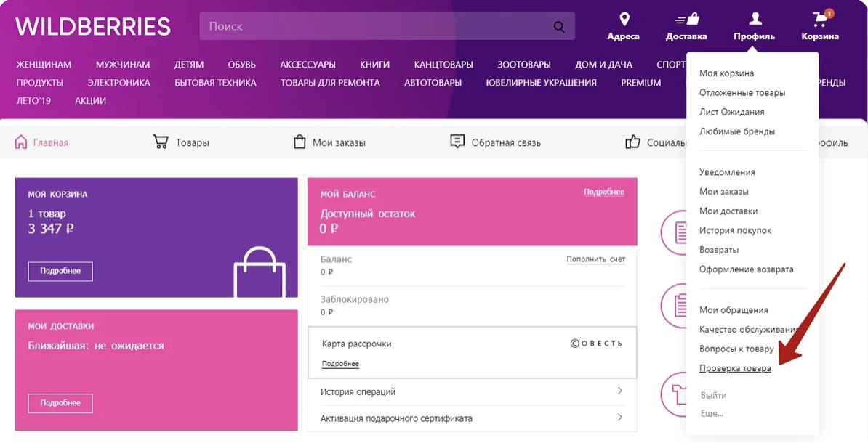Expand История операций row chevron
Image resolution: width=868 pixels, height=443 pixels.
(x=619, y=391)
